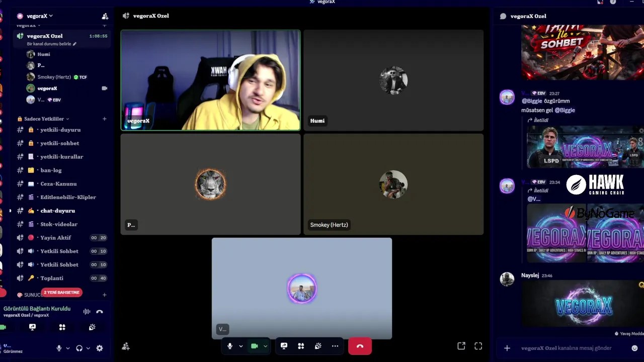Add channel with plus beside SUNUCU category

[x=104, y=295]
